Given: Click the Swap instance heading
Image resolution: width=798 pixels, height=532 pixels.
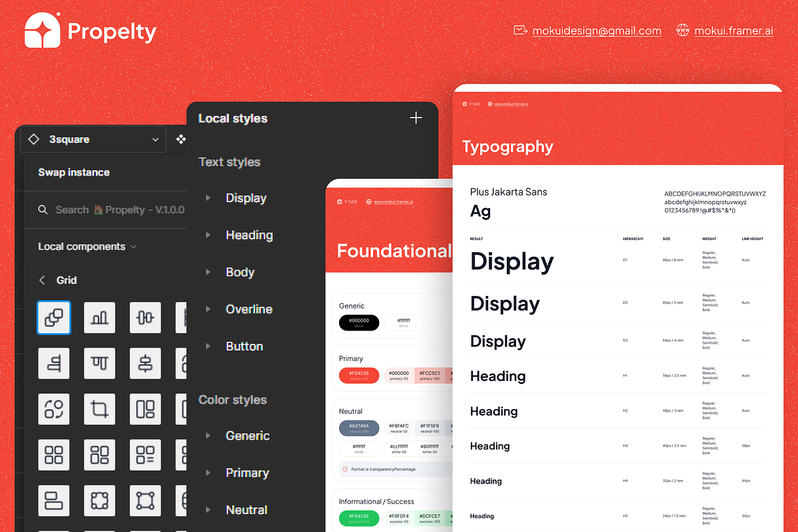Looking at the screenshot, I should tap(74, 172).
